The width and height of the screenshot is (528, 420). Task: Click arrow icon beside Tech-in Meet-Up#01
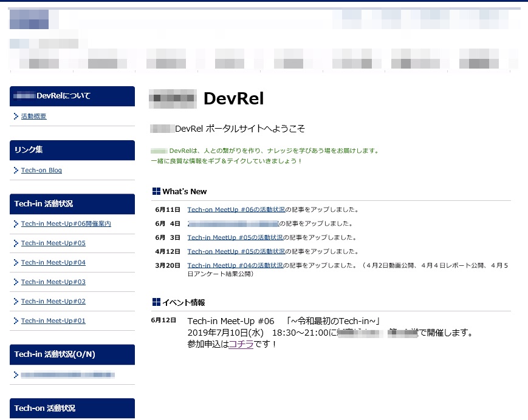tap(16, 321)
